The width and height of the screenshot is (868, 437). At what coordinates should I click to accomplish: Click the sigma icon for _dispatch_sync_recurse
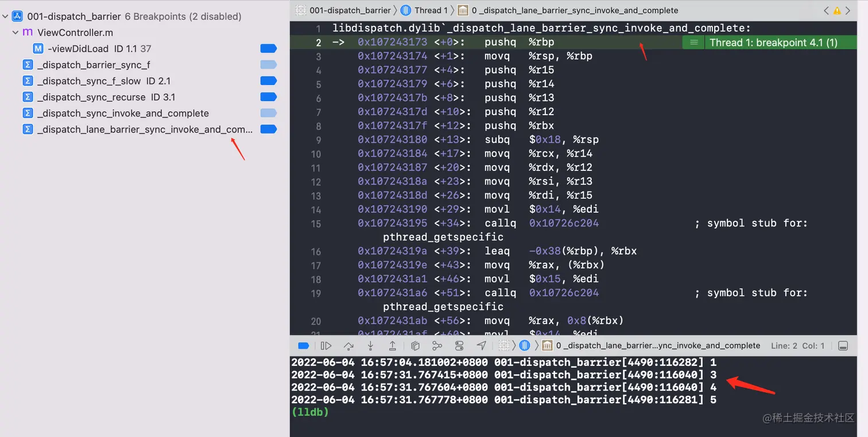click(x=27, y=97)
